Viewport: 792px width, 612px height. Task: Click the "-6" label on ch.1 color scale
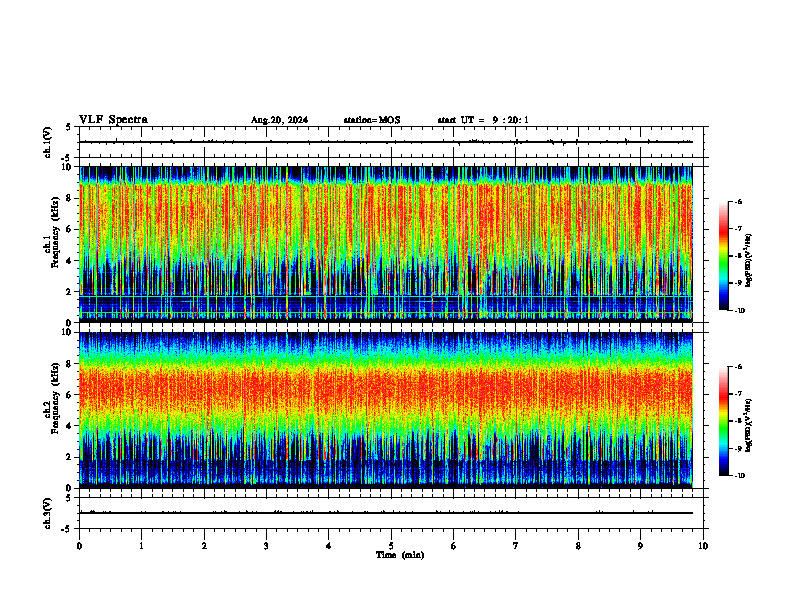(x=738, y=202)
